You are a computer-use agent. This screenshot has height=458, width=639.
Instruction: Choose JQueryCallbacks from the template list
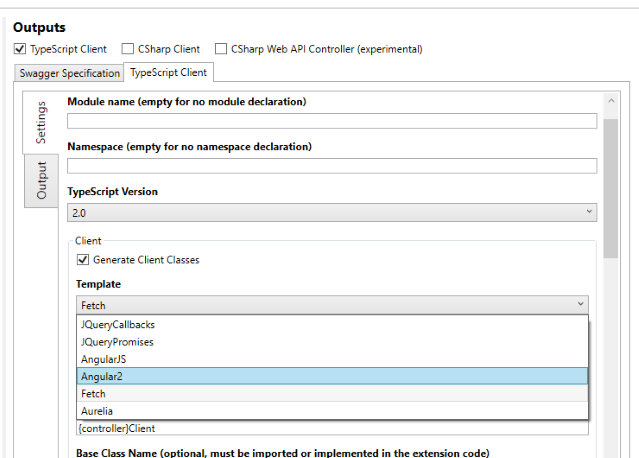point(332,325)
